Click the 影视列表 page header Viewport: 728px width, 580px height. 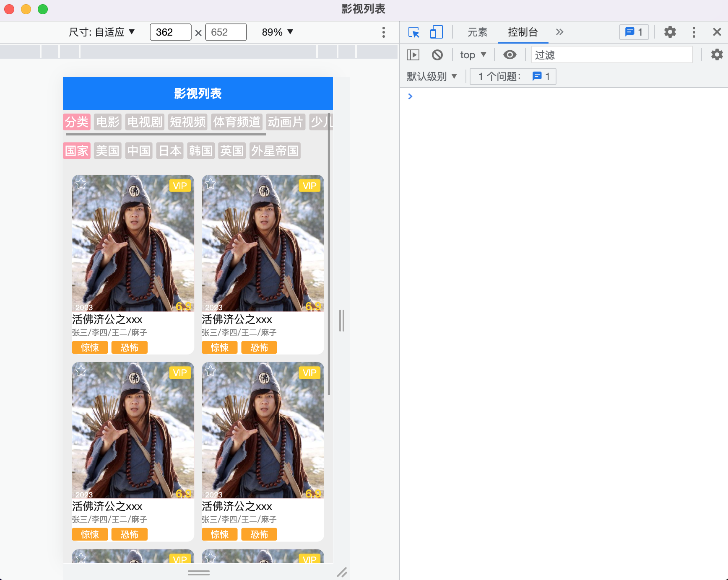coord(198,93)
